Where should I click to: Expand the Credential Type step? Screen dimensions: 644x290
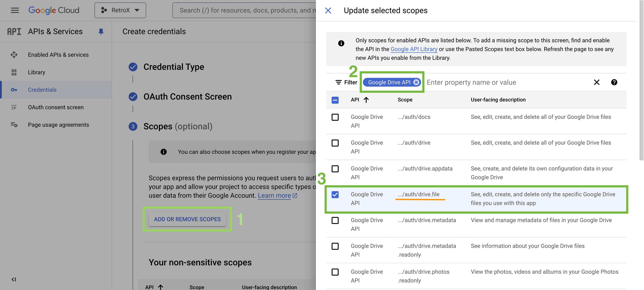pos(174,67)
